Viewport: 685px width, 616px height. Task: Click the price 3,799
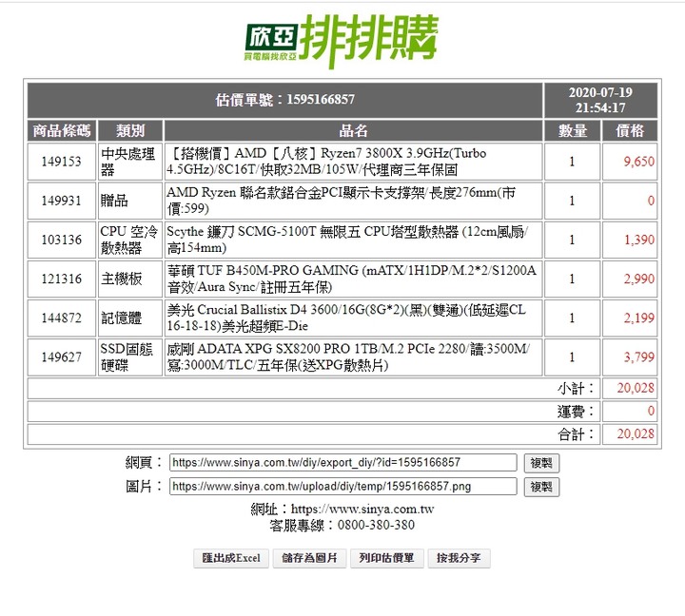click(638, 357)
